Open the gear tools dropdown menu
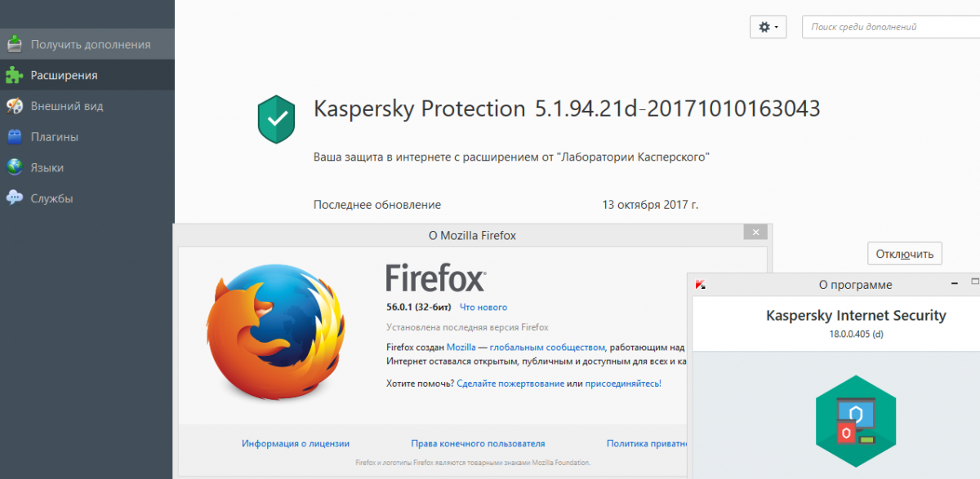Screen dimensions: 980x479 (768, 27)
